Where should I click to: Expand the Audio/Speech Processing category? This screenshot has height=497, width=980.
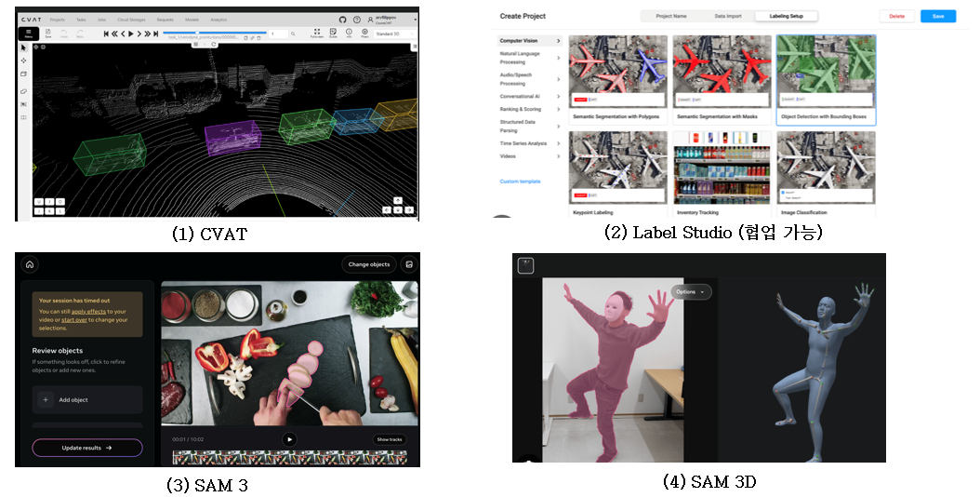[x=530, y=79]
